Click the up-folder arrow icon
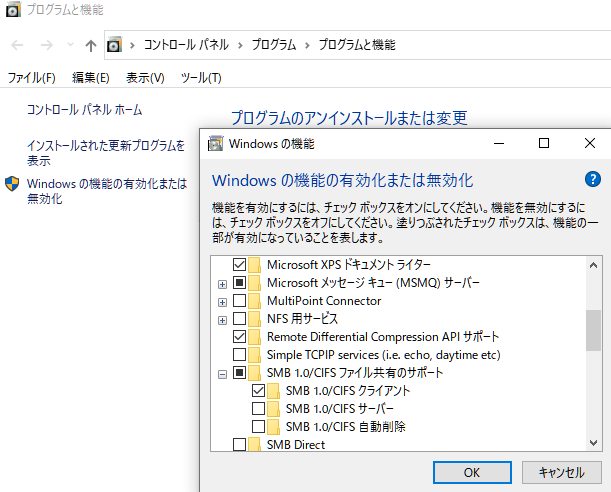Image resolution: width=611 pixels, height=492 pixels. pyautogui.click(x=91, y=46)
